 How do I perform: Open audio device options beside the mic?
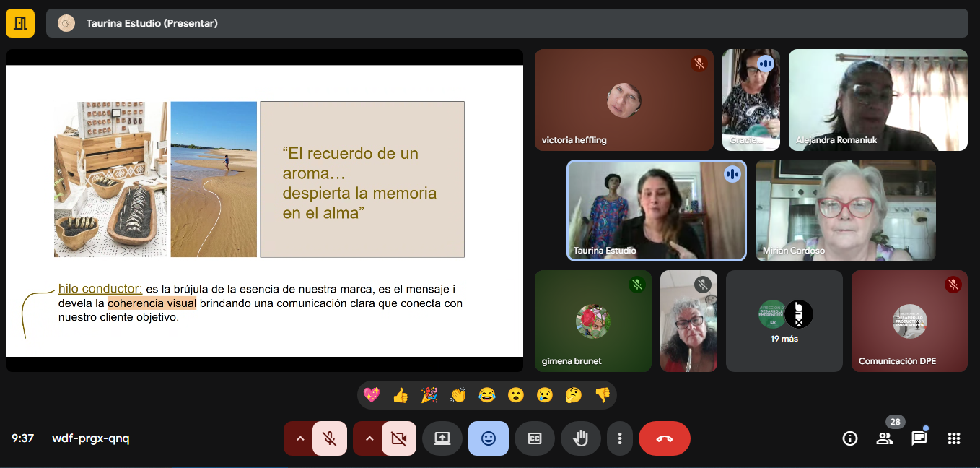[300, 438]
